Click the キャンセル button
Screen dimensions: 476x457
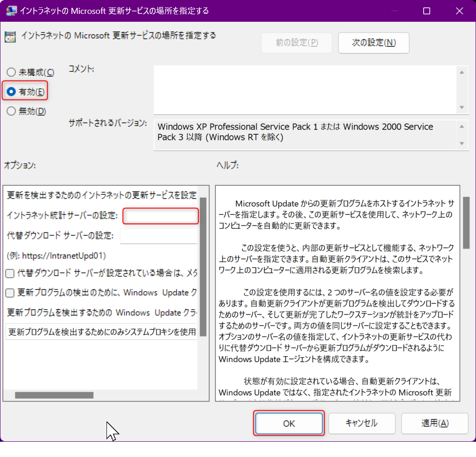click(362, 423)
